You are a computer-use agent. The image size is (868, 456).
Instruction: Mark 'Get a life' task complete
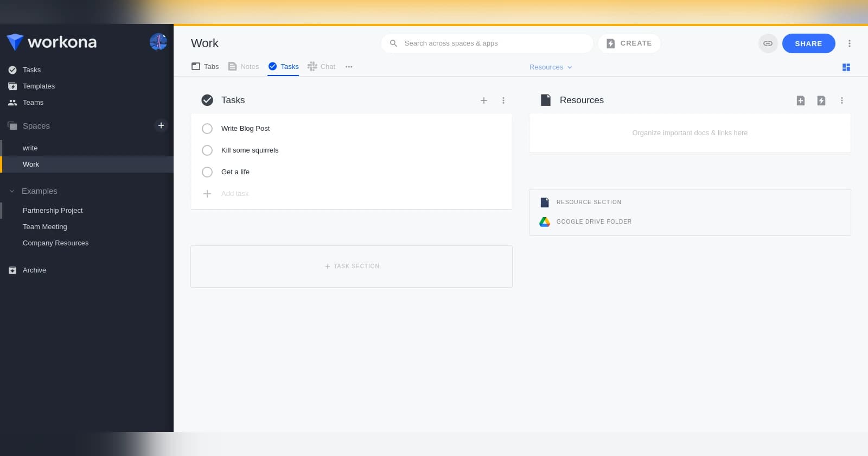click(x=207, y=172)
